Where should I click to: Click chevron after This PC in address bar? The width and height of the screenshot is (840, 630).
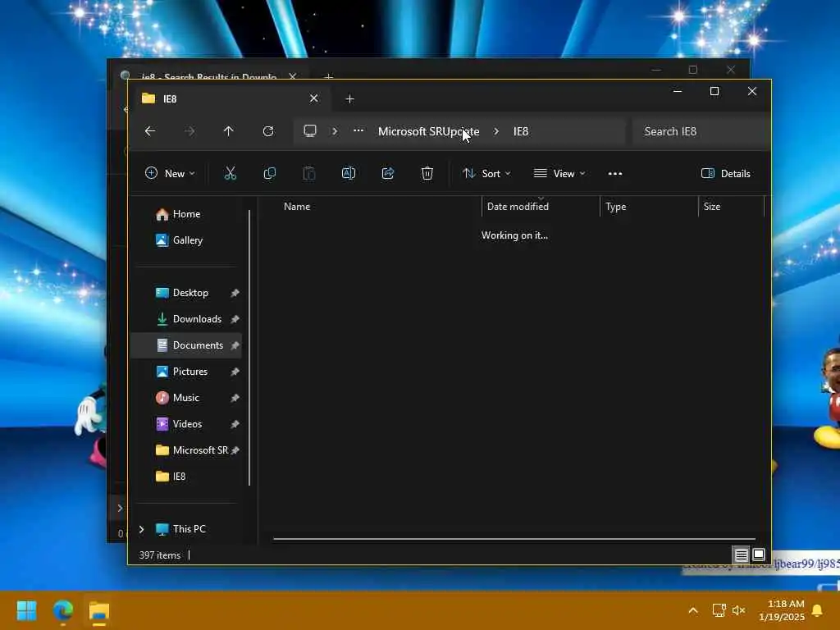click(335, 131)
